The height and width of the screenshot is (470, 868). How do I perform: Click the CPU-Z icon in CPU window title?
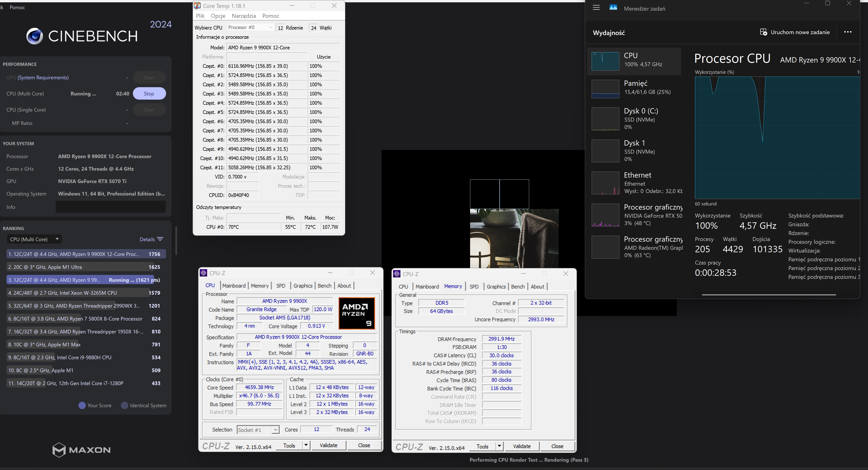click(203, 273)
